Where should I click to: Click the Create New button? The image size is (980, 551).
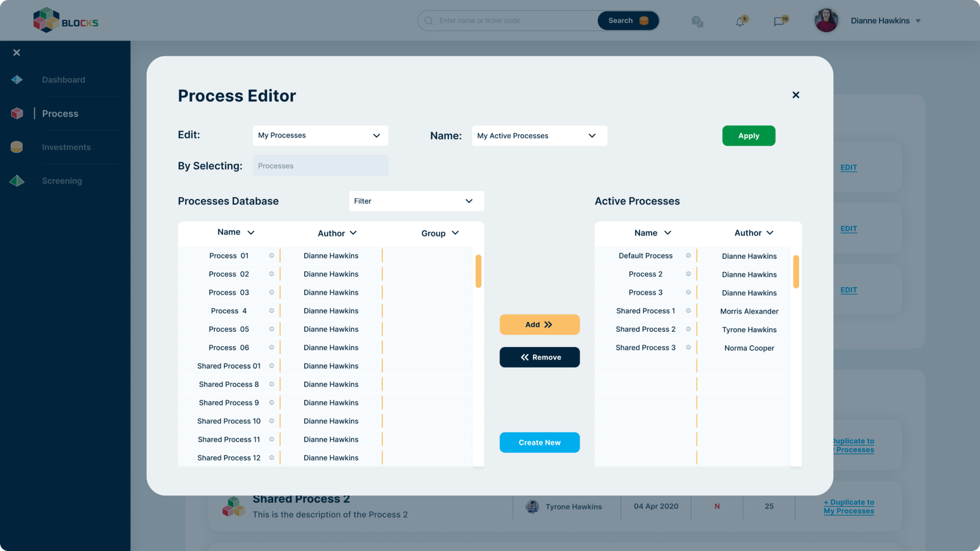[540, 443]
